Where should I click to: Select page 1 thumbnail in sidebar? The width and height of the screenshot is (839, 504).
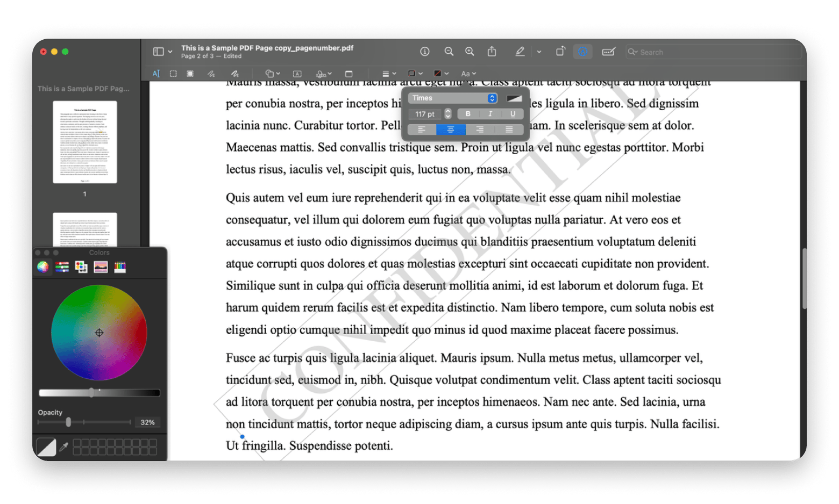point(84,142)
